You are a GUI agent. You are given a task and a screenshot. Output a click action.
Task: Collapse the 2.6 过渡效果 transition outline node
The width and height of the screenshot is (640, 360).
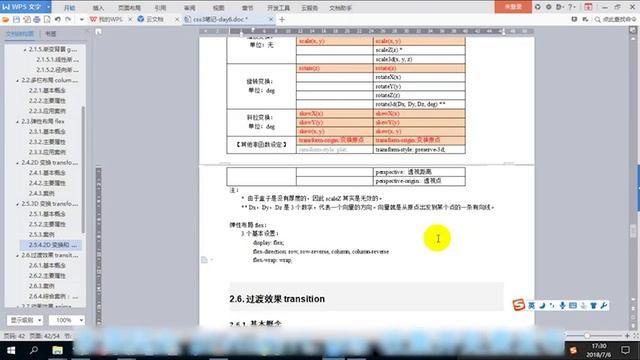tap(18, 256)
